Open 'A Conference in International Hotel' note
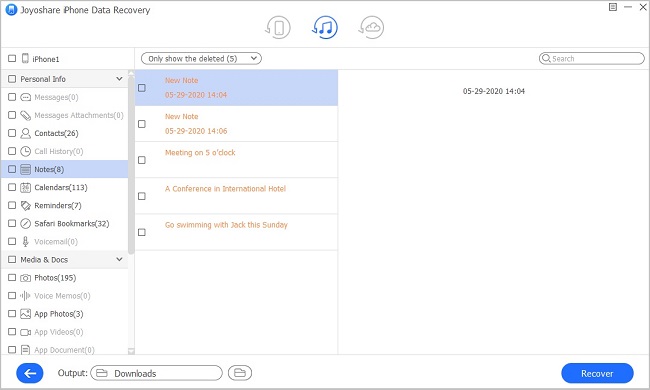The height and width of the screenshot is (390, 650). 237,196
